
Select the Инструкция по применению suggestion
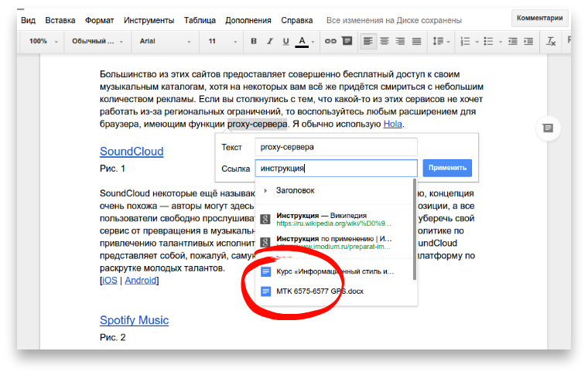(333, 242)
